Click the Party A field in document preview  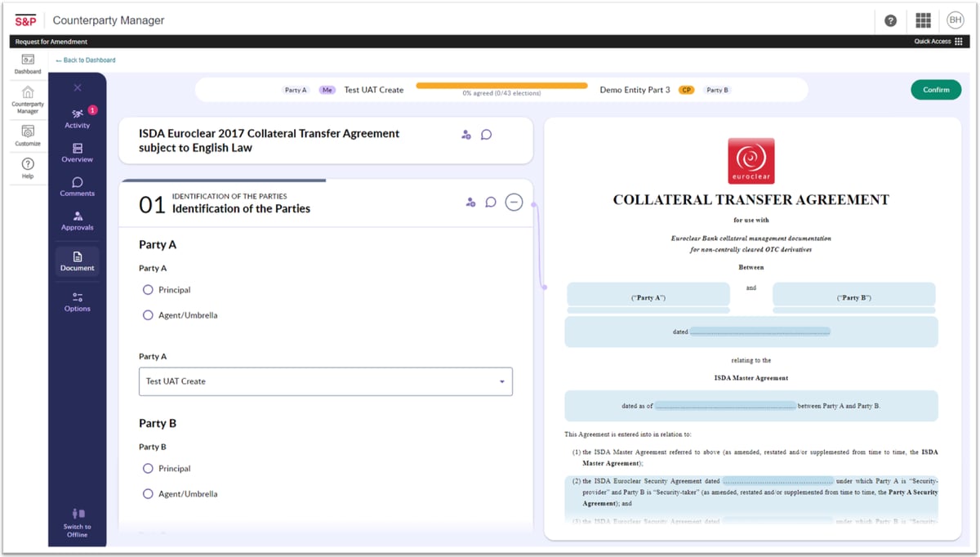pyautogui.click(x=648, y=294)
